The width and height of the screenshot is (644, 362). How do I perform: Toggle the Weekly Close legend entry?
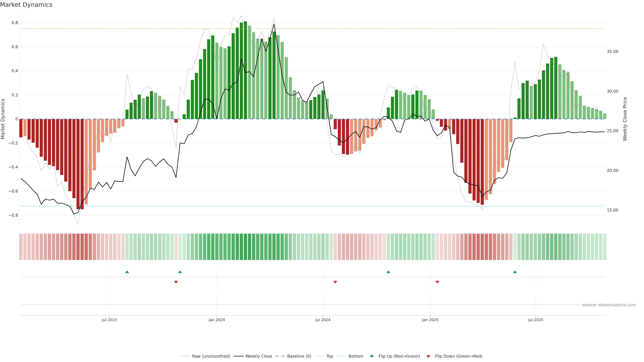[258, 356]
